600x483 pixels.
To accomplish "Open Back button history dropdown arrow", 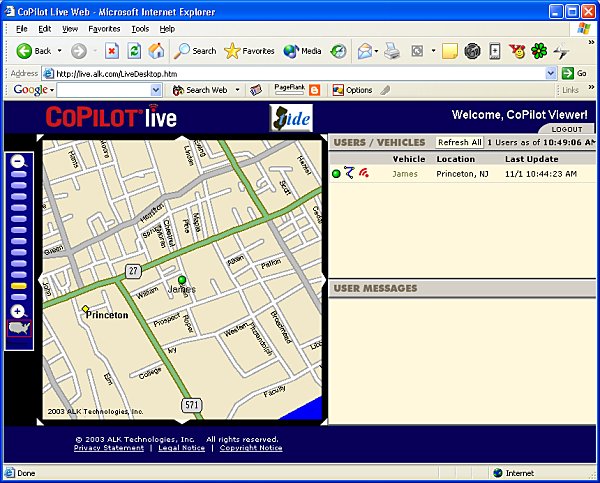I will coord(59,51).
